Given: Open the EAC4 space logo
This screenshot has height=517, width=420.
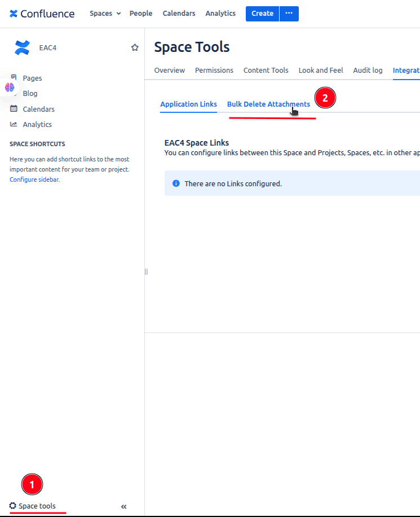Looking at the screenshot, I should (22, 48).
